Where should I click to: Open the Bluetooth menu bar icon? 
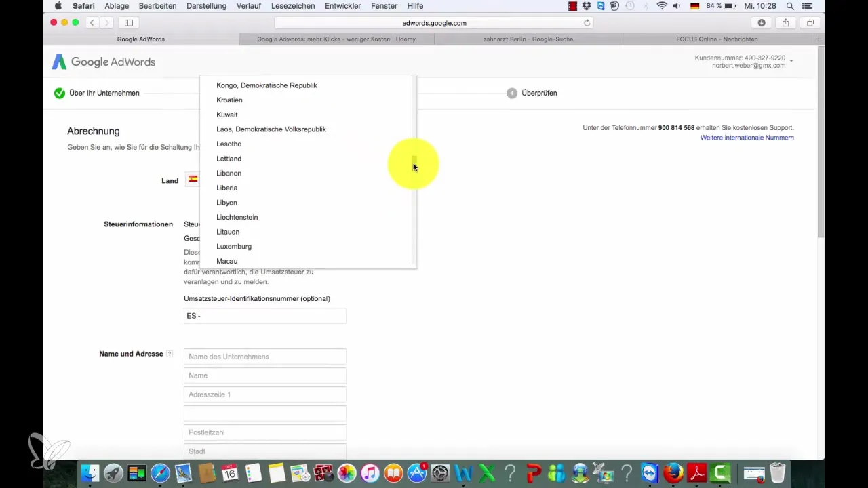(646, 6)
